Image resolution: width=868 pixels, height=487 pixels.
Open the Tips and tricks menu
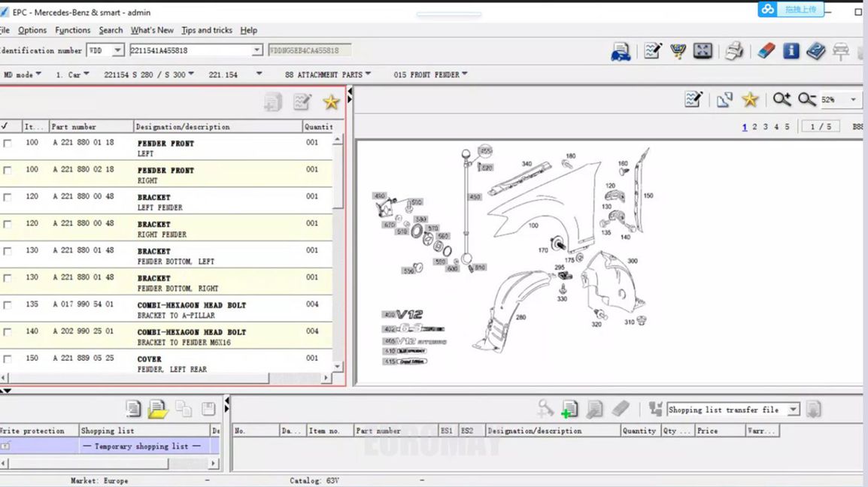coord(207,30)
